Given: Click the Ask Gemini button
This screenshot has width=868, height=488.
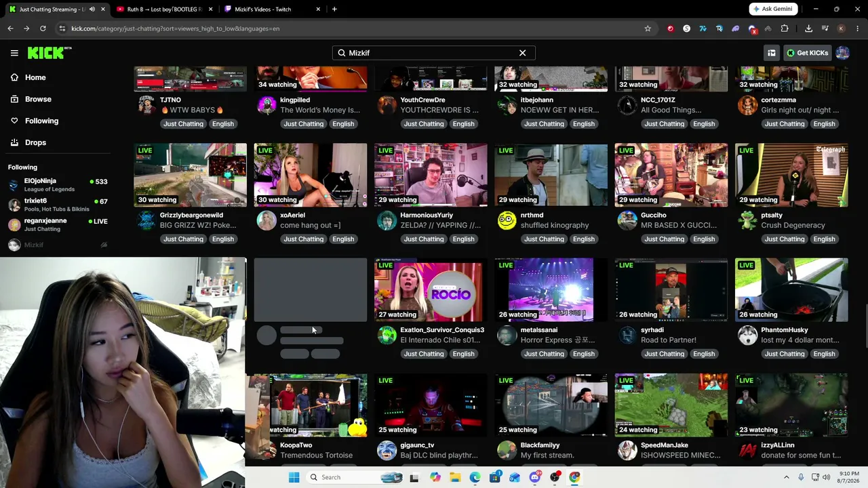Looking at the screenshot, I should point(773,9).
